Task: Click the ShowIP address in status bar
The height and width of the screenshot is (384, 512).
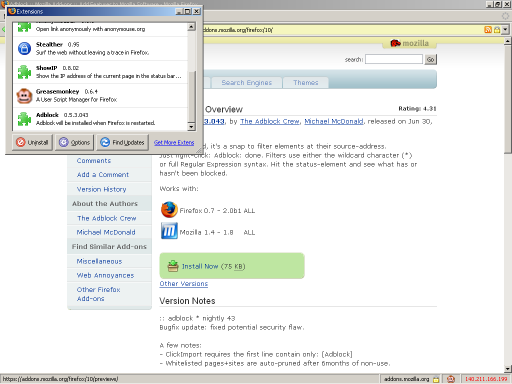Action: (x=486, y=379)
